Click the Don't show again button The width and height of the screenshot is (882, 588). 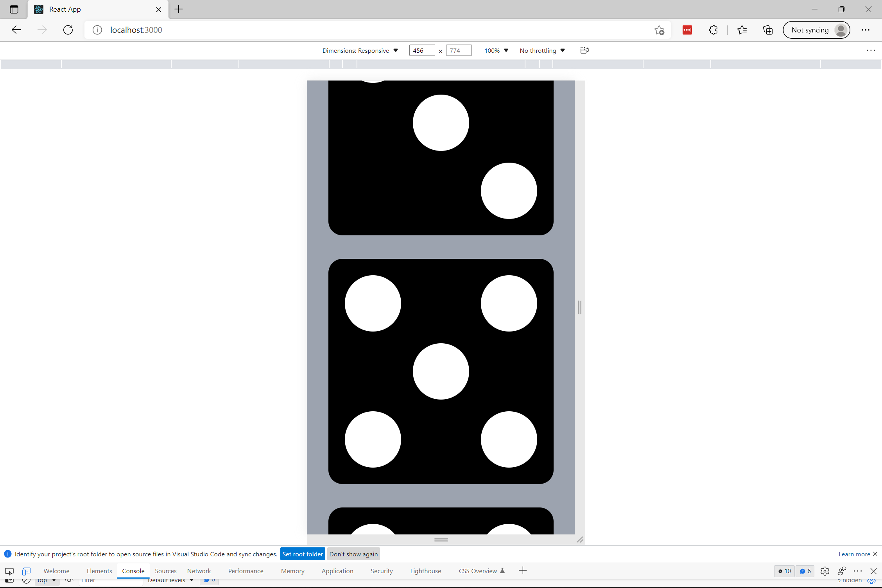(x=353, y=554)
